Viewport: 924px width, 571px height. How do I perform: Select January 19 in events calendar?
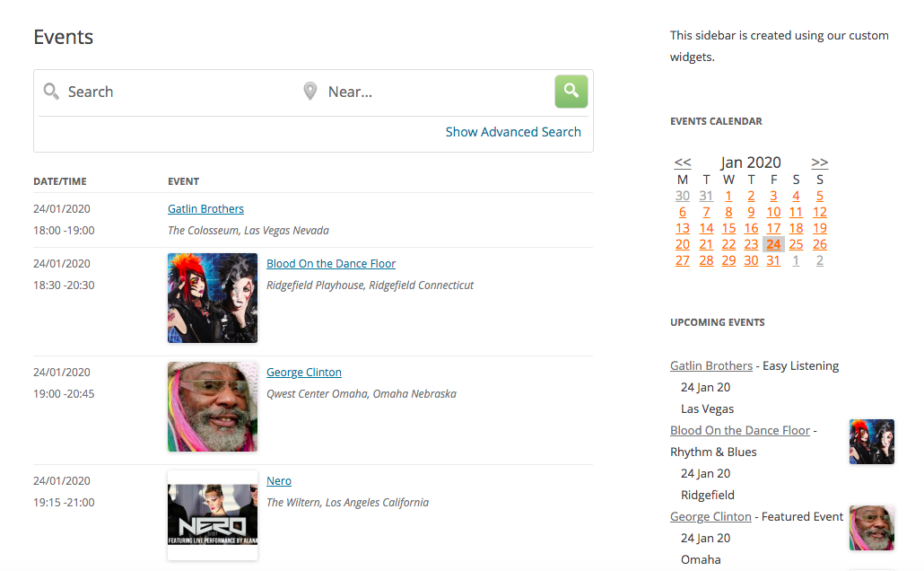click(x=819, y=228)
